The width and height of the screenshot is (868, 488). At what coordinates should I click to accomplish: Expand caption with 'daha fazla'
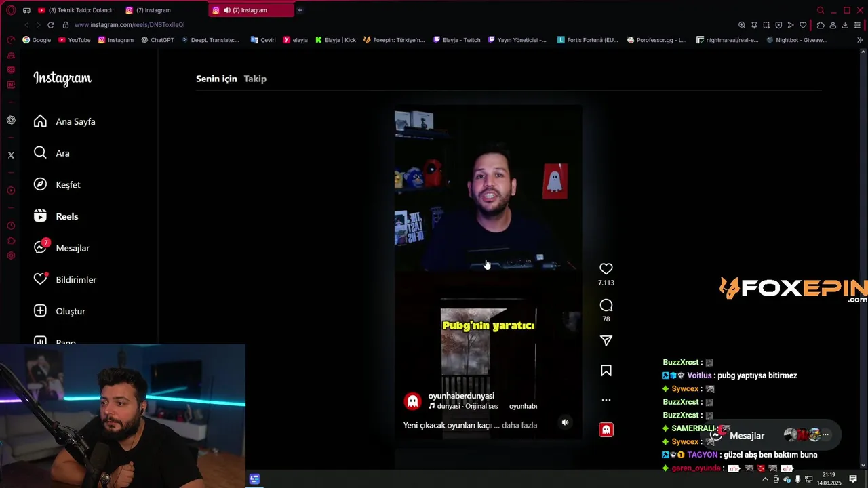point(519,425)
